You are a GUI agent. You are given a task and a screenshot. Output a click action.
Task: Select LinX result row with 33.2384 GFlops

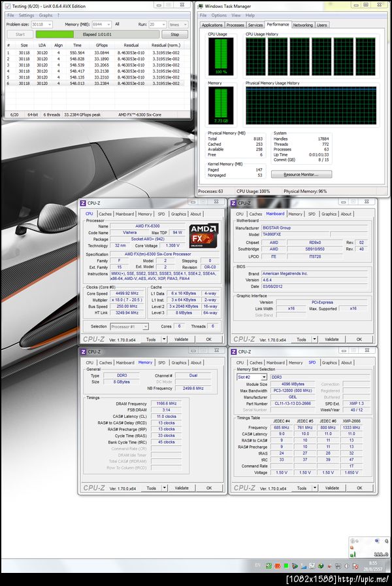point(95,84)
